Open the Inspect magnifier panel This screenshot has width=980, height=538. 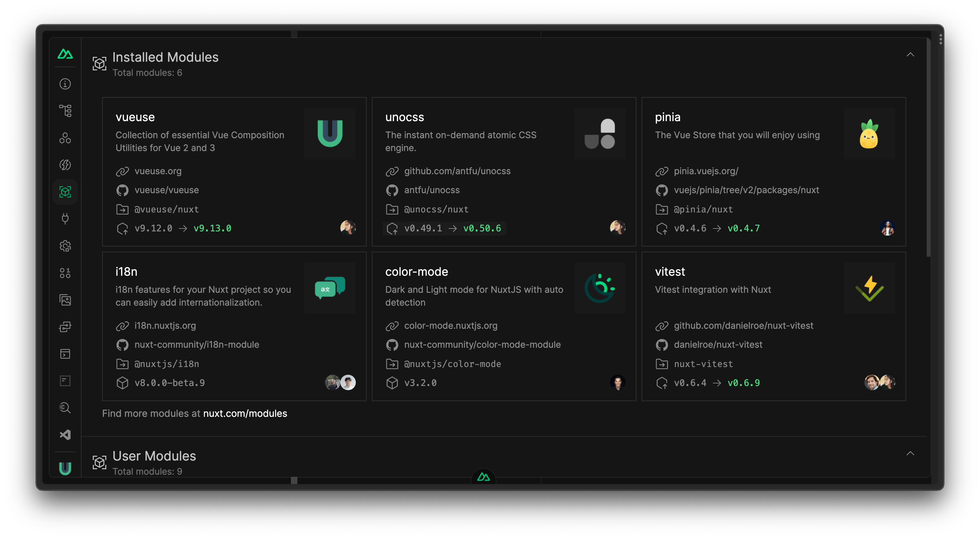pyautogui.click(x=65, y=408)
